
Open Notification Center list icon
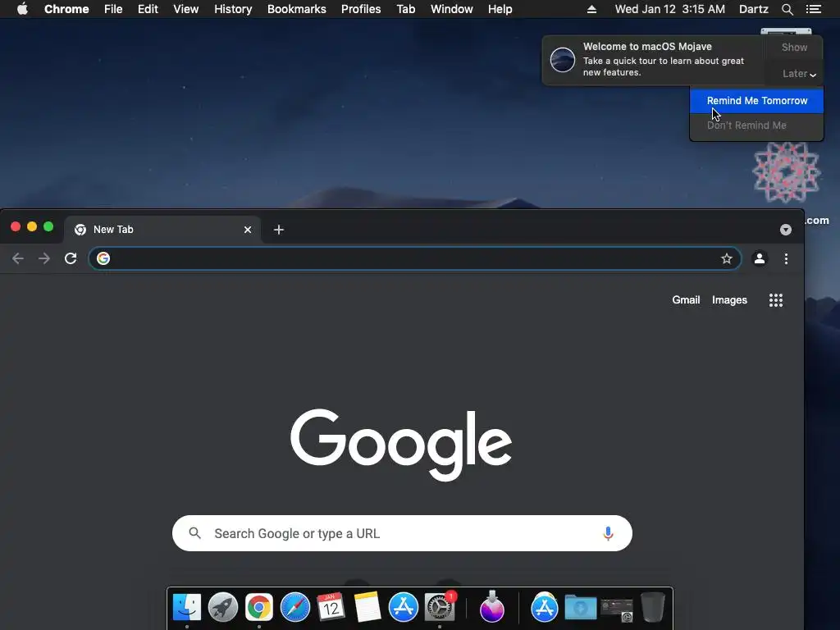(814, 9)
